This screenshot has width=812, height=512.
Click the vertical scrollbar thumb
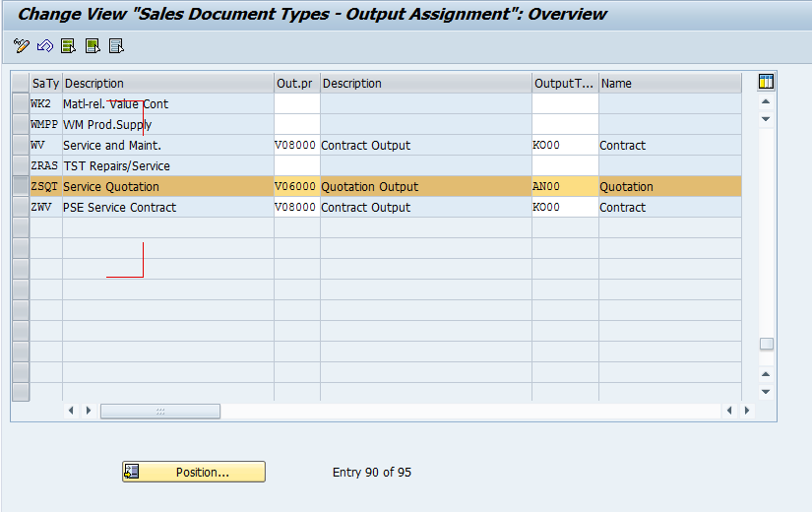coord(767,344)
